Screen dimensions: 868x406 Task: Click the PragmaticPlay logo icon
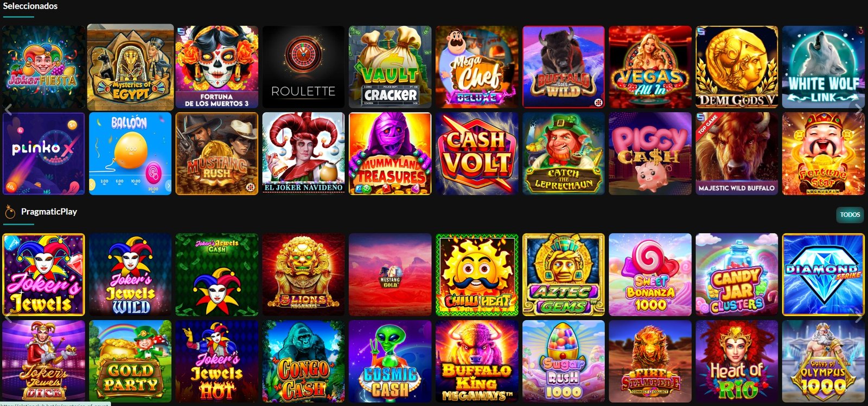(x=10, y=212)
